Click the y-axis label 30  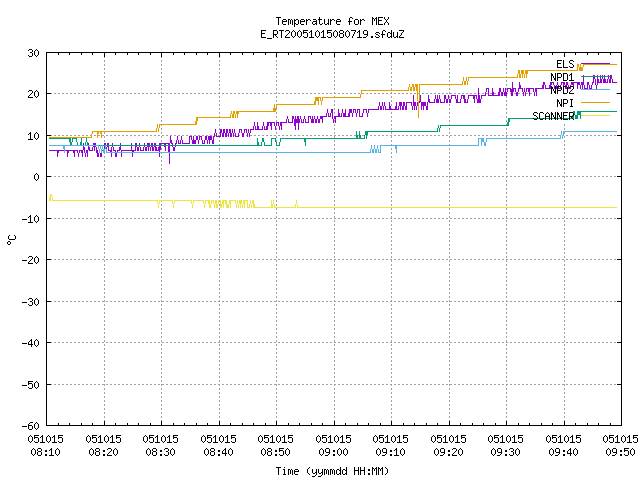click(33, 53)
